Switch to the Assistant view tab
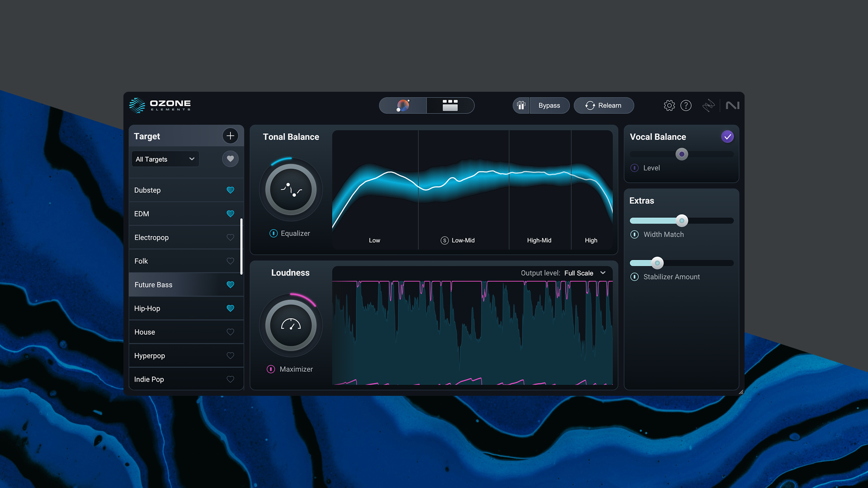This screenshot has height=488, width=868. tap(403, 105)
